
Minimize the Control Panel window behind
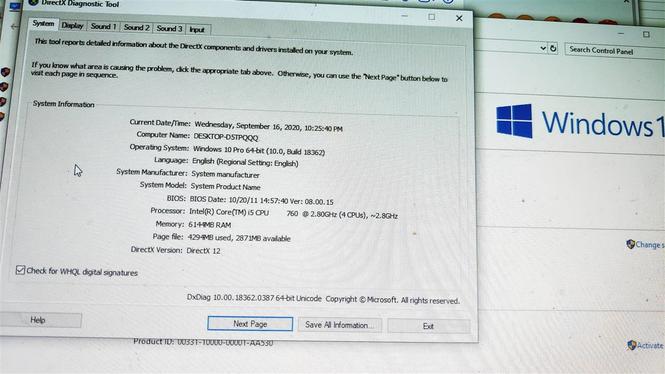(x=620, y=33)
